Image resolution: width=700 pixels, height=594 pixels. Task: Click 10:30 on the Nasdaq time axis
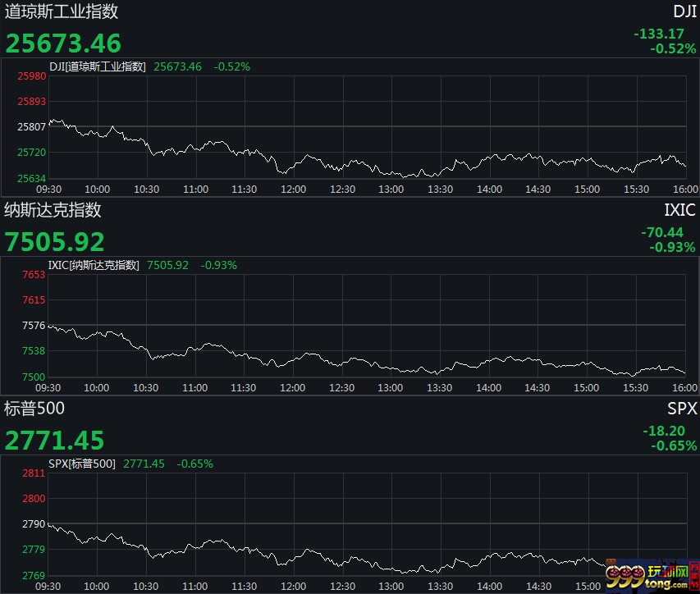[x=146, y=388]
